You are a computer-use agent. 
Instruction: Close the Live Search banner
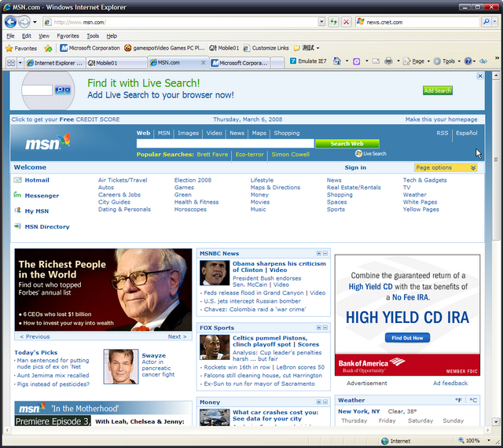480,76
